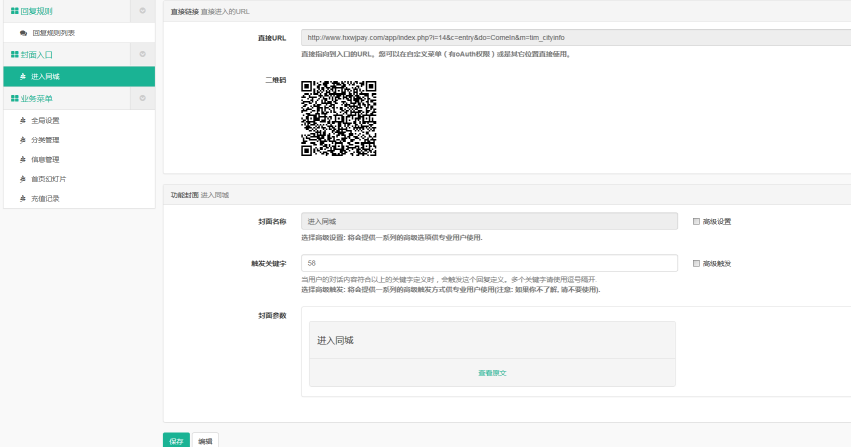Screen dimensions: 851x447
Task: Click the 功能封面 panel heading
Action: point(185,195)
